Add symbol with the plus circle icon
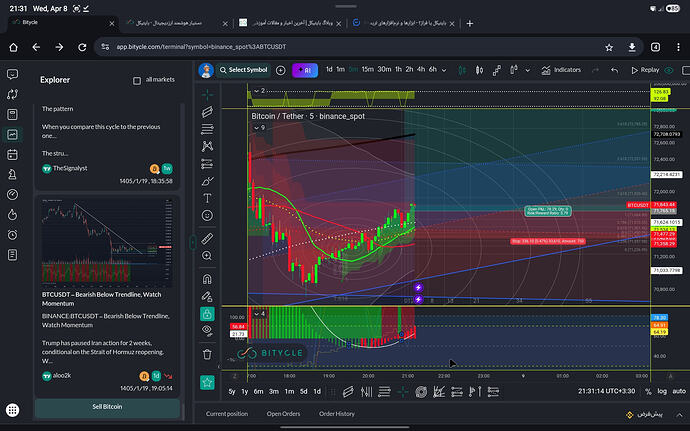This screenshot has width=690, height=431. (x=281, y=70)
